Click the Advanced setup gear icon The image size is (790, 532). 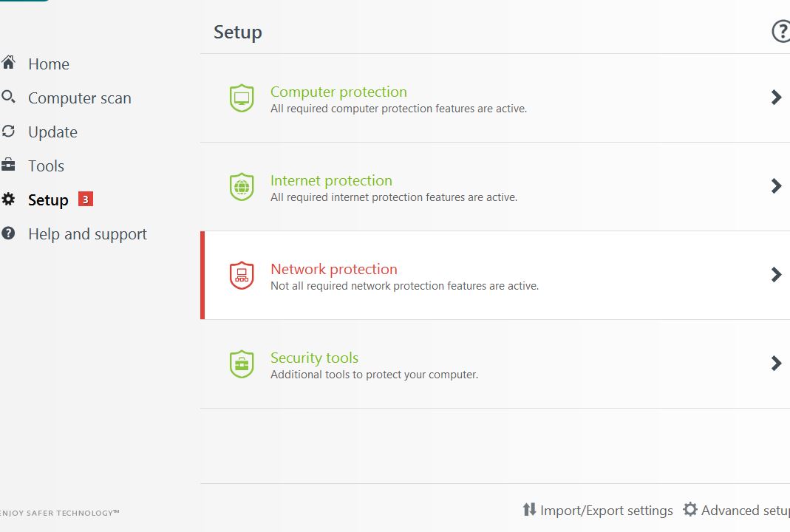coord(690,510)
